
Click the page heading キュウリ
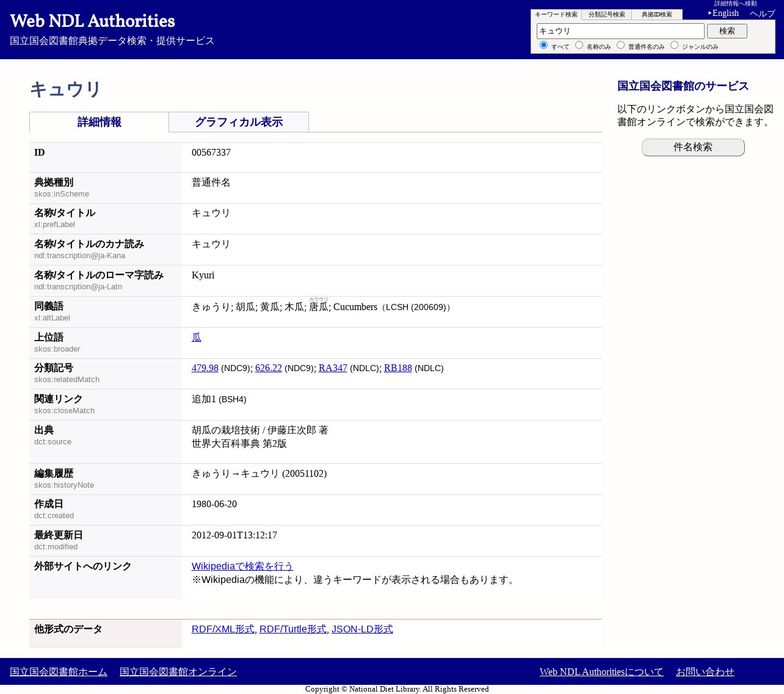(x=65, y=90)
